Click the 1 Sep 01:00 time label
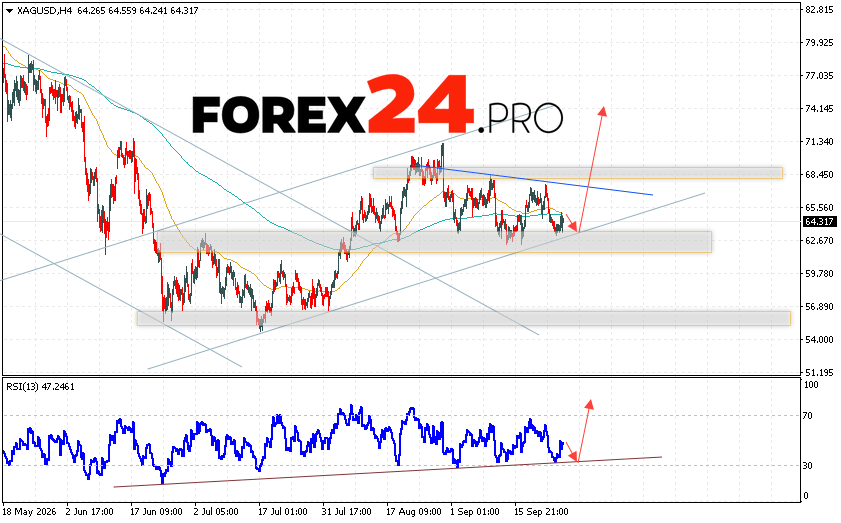 (x=475, y=512)
